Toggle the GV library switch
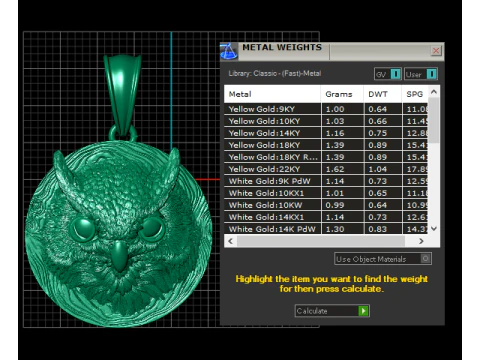This screenshot has height=360, width=480. tap(388, 74)
